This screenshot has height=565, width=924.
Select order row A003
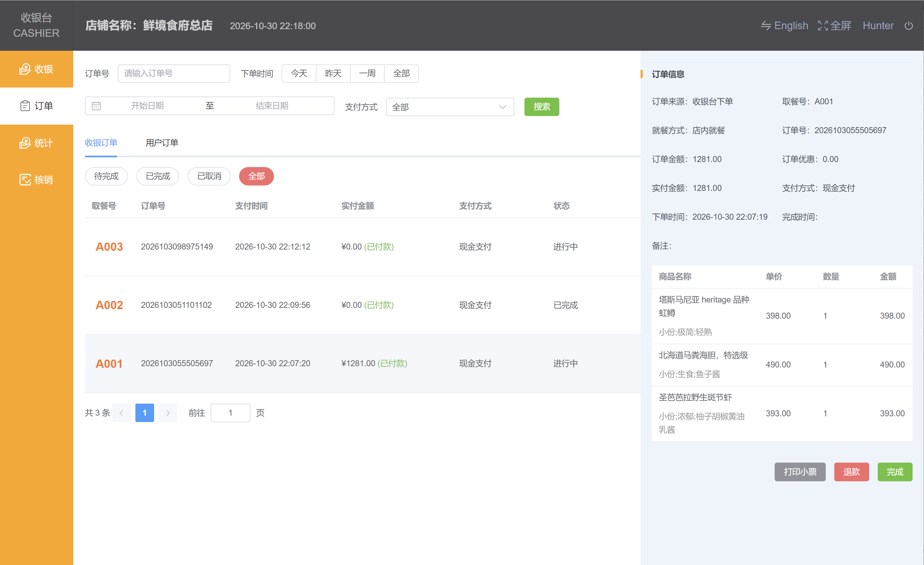tap(363, 247)
